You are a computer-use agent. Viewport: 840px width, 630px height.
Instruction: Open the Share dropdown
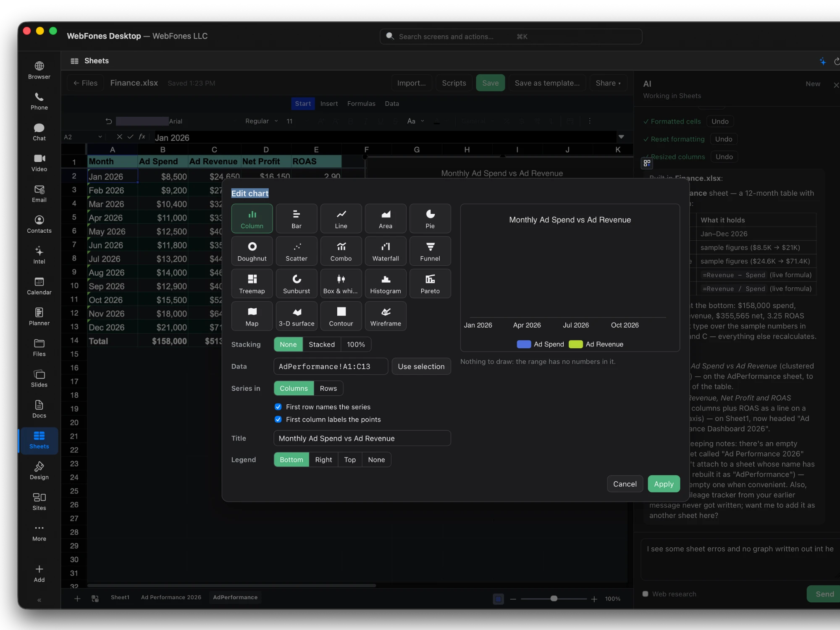(x=608, y=83)
